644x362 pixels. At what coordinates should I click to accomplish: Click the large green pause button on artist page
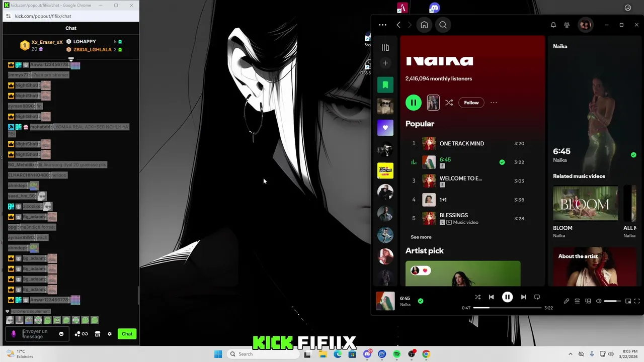click(413, 103)
